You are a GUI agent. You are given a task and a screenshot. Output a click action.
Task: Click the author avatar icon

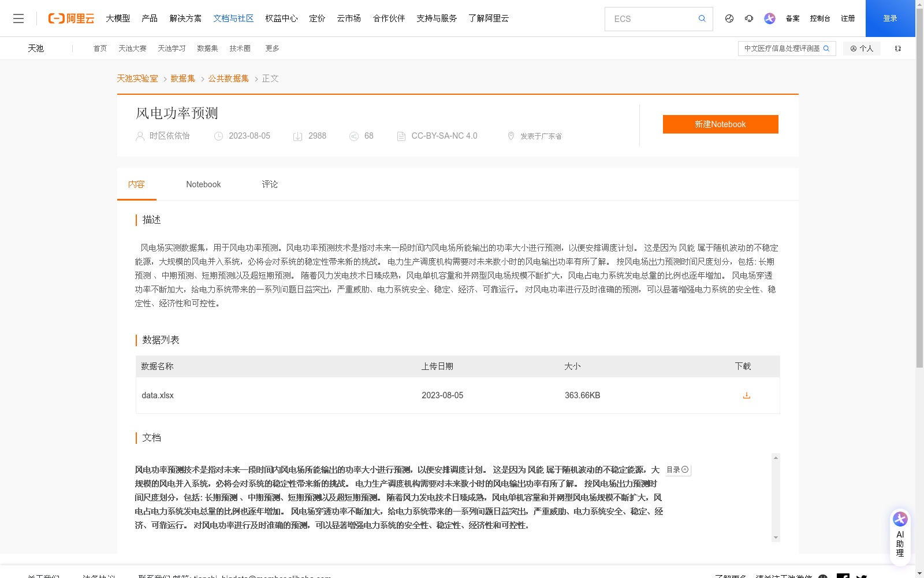[x=140, y=136]
